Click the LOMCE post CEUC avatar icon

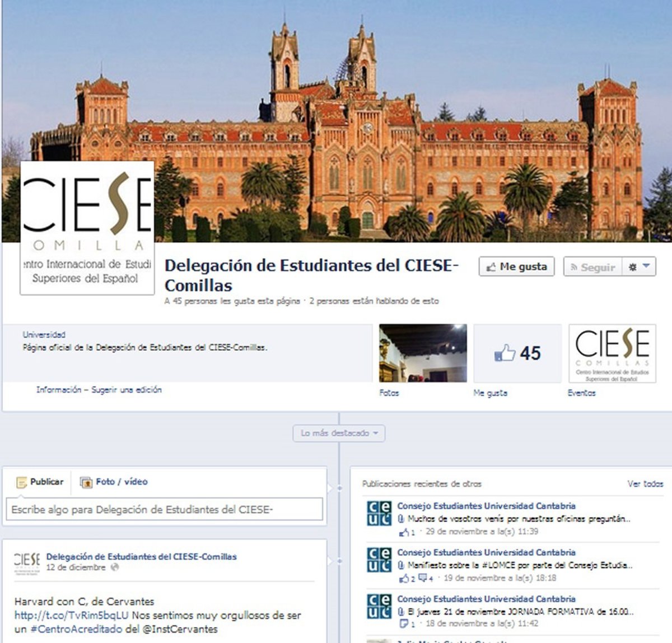(x=379, y=560)
